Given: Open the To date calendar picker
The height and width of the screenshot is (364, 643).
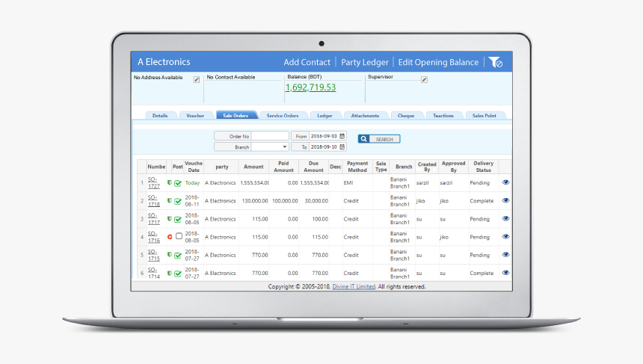Looking at the screenshot, I should coord(342,146).
